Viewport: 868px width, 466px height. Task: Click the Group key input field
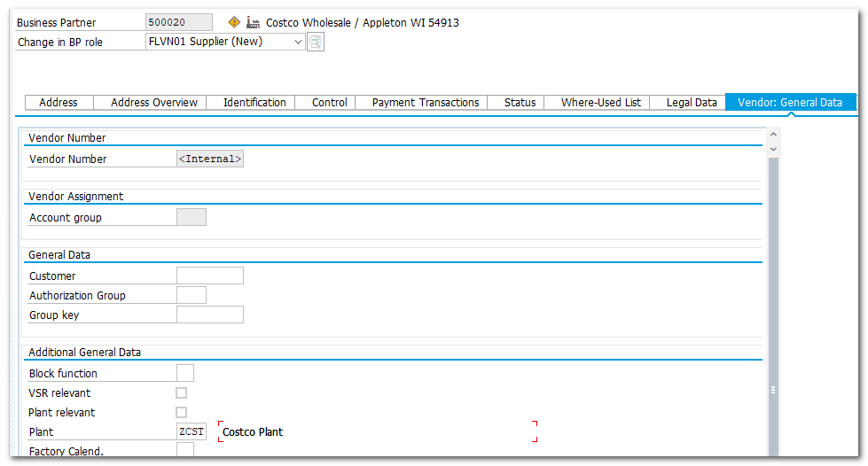click(210, 315)
